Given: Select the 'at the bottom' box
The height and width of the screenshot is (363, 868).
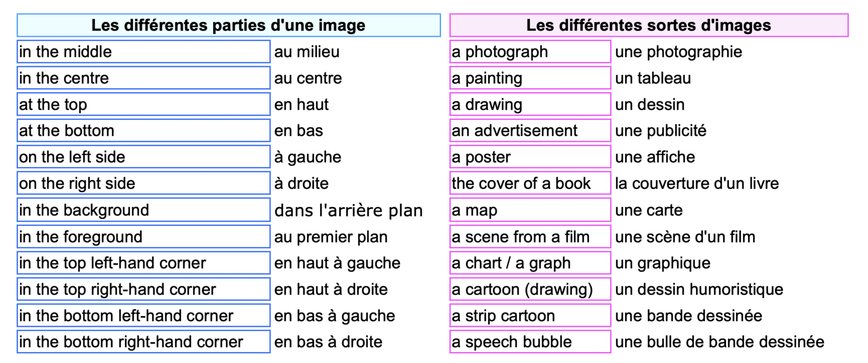Looking at the screenshot, I should (144, 130).
